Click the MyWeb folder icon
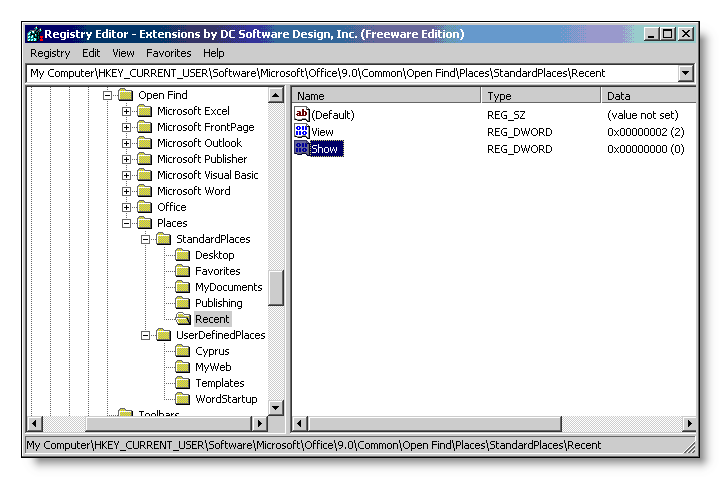Image resolution: width=721 pixels, height=479 pixels. [183, 367]
